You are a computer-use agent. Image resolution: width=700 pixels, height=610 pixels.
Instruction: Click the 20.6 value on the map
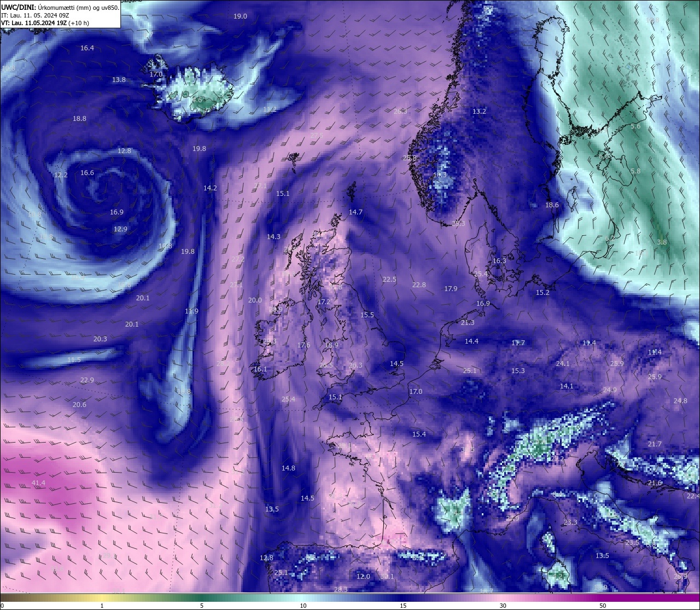(79, 405)
